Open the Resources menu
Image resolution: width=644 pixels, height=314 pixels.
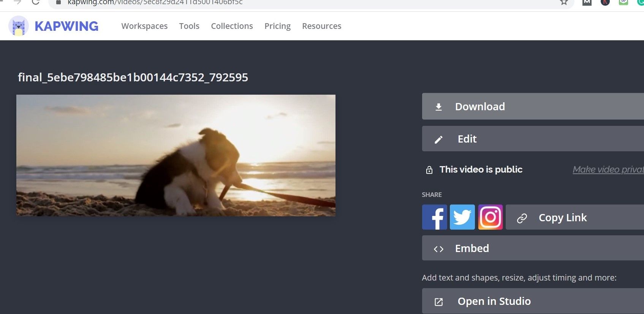point(321,26)
